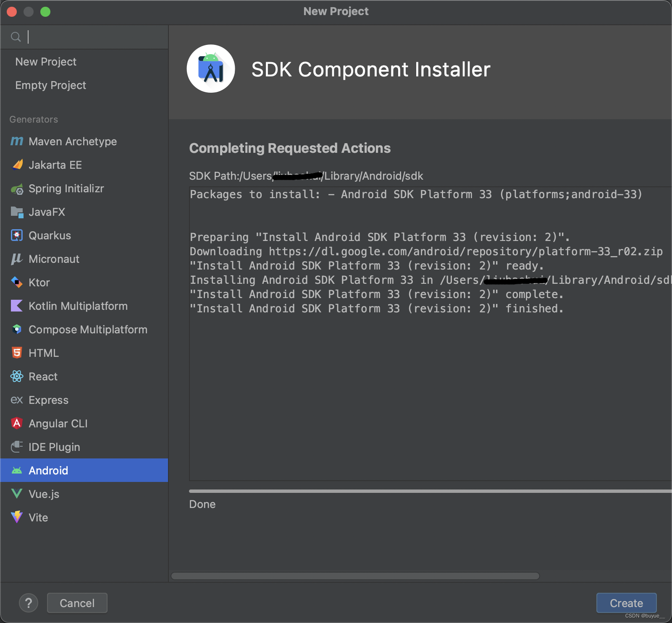Click the Micronaut mu icon
This screenshot has width=672, height=623.
17,259
